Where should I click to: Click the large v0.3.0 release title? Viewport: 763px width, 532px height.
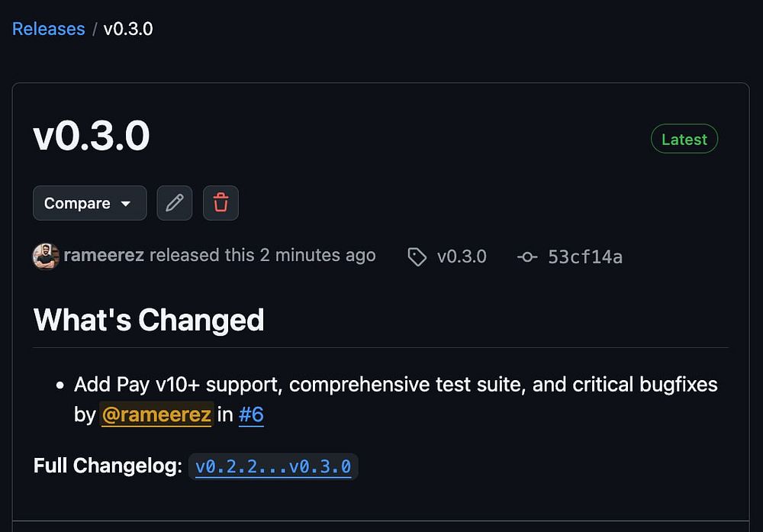pos(92,137)
